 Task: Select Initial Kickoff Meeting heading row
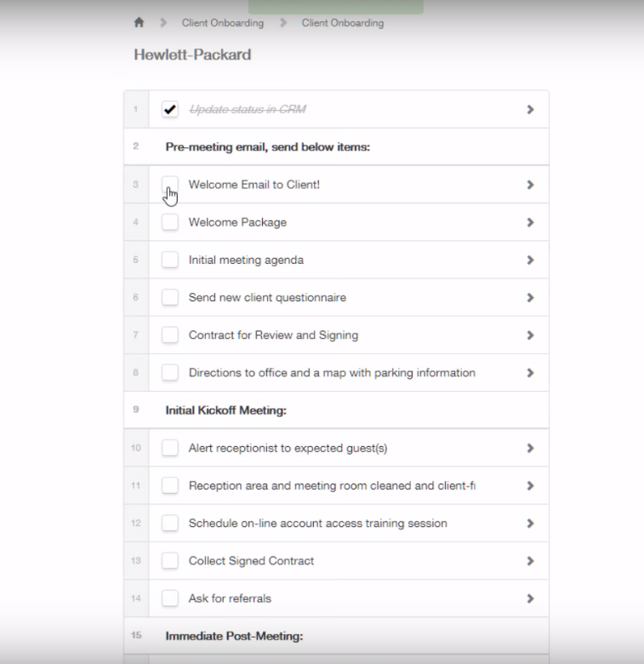click(x=225, y=410)
